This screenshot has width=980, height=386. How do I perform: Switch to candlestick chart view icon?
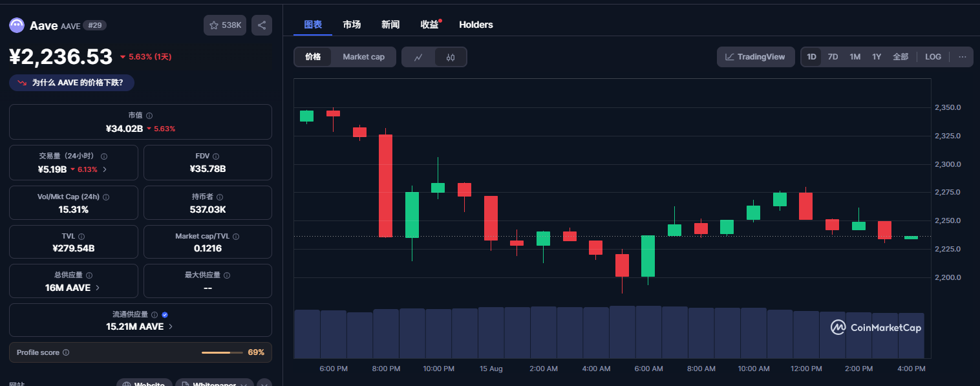(x=451, y=57)
